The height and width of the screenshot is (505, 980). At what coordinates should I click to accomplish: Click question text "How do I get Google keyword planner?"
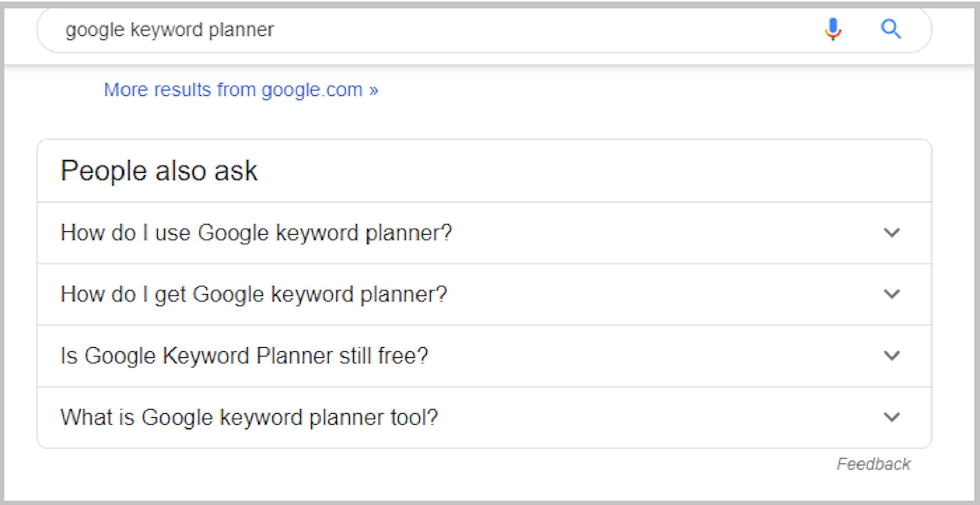click(254, 295)
